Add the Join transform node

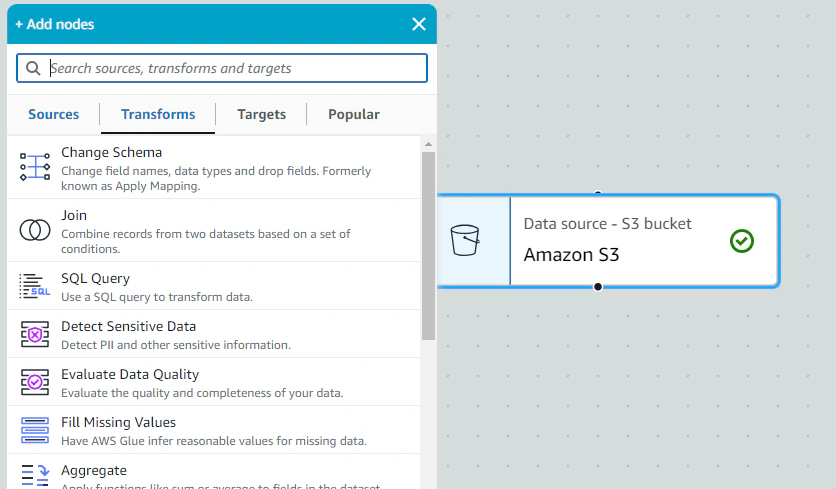click(214, 230)
